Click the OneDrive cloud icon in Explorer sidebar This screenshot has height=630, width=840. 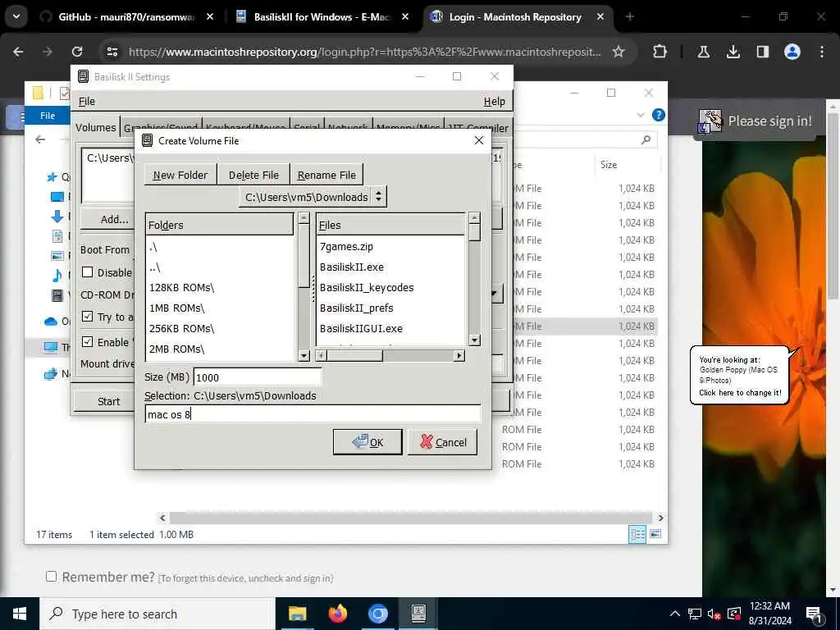[51, 322]
